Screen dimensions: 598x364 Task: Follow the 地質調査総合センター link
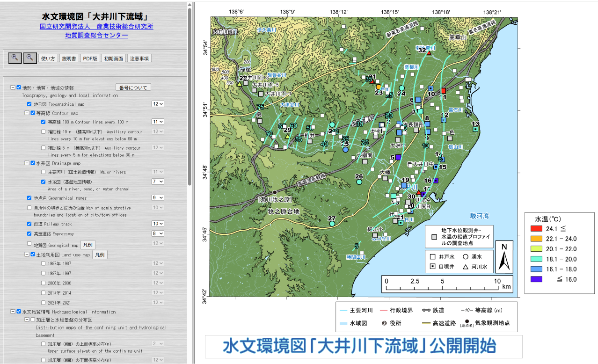(x=96, y=35)
